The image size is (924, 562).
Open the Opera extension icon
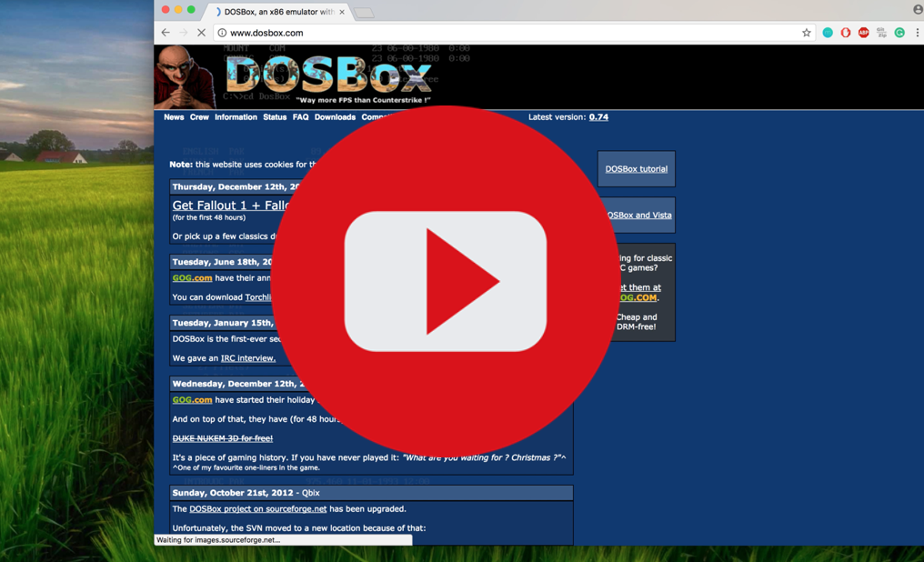point(846,33)
